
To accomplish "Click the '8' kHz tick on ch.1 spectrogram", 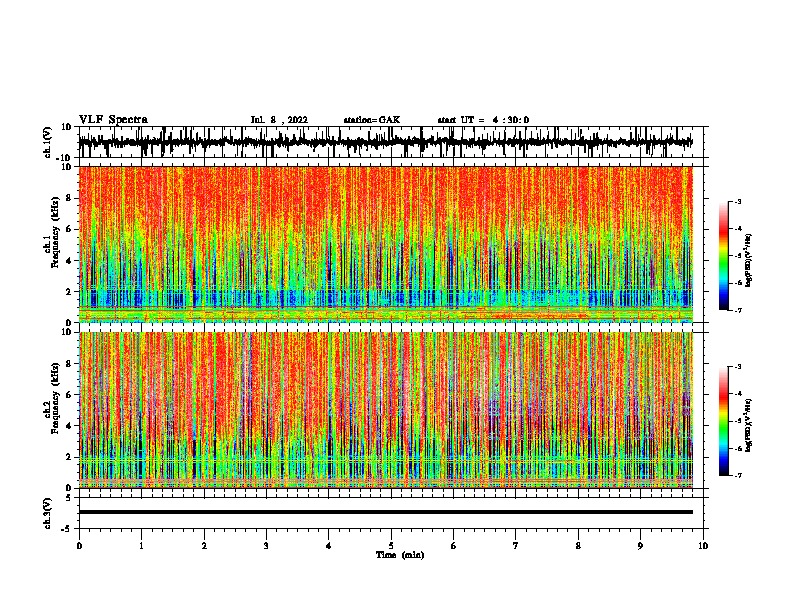I will pos(69,198).
